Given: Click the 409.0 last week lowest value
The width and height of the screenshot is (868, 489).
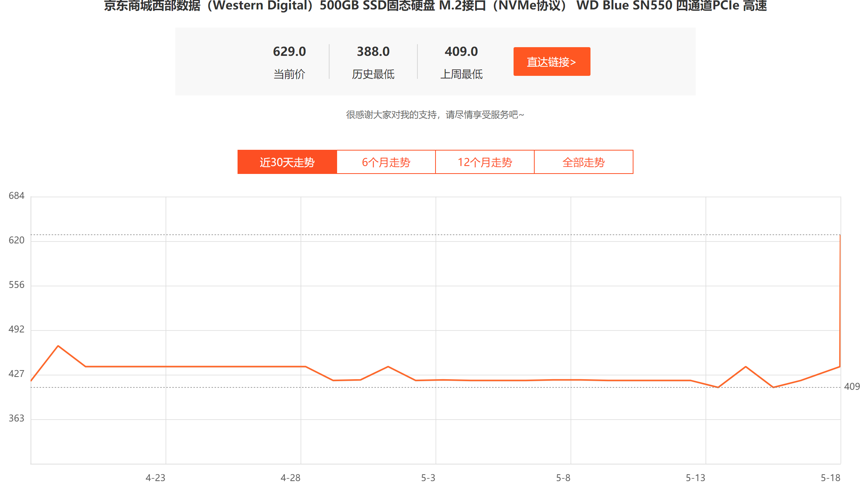Looking at the screenshot, I should coord(461,51).
